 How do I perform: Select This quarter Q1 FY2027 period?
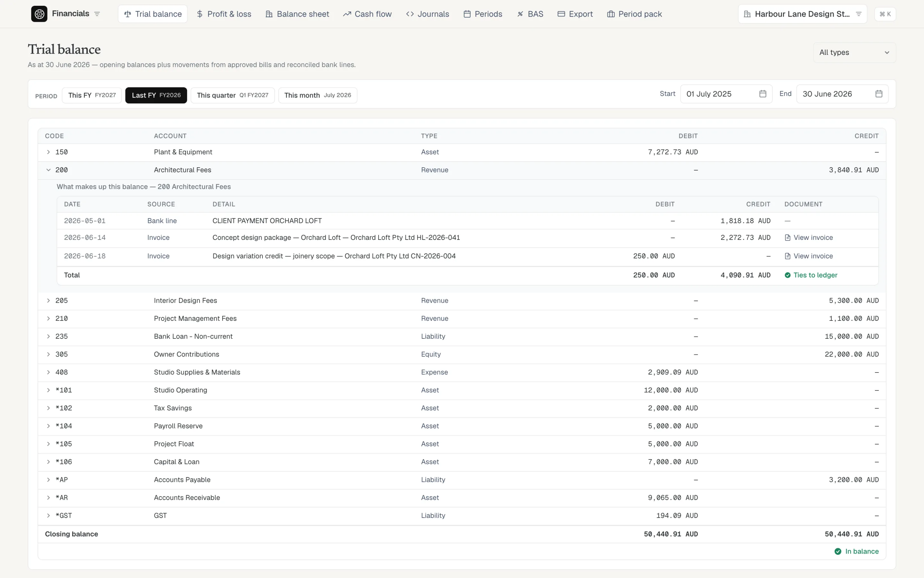233,95
